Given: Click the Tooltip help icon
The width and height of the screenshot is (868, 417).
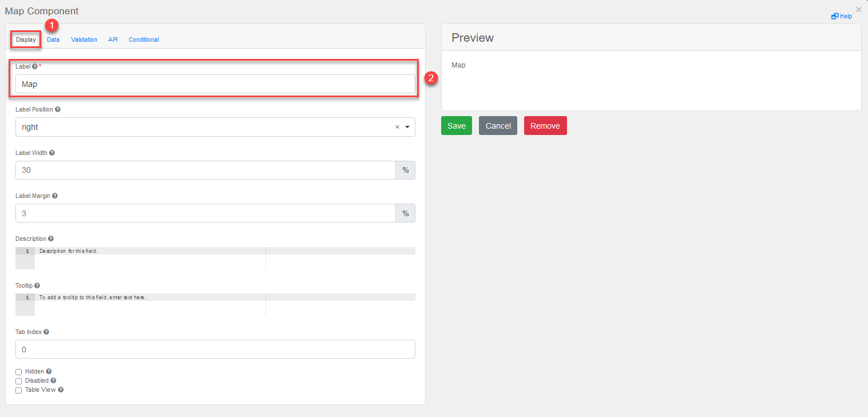Looking at the screenshot, I should (x=37, y=285).
